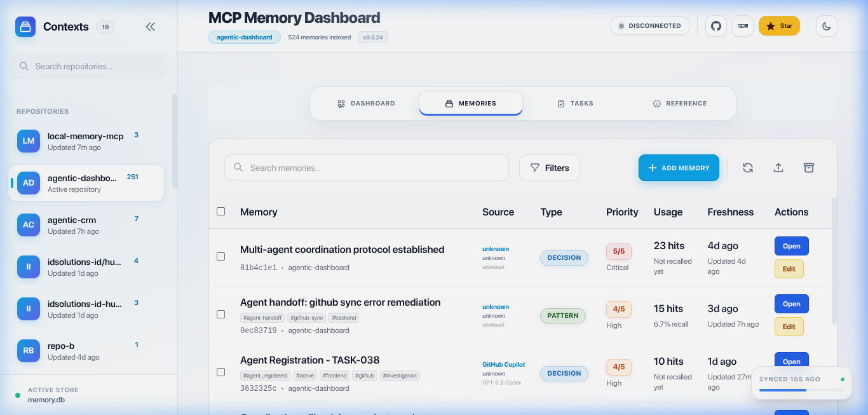Screen dimensions: 868x415
Task: Click the AD repository avatar
Action: (x=29, y=183)
